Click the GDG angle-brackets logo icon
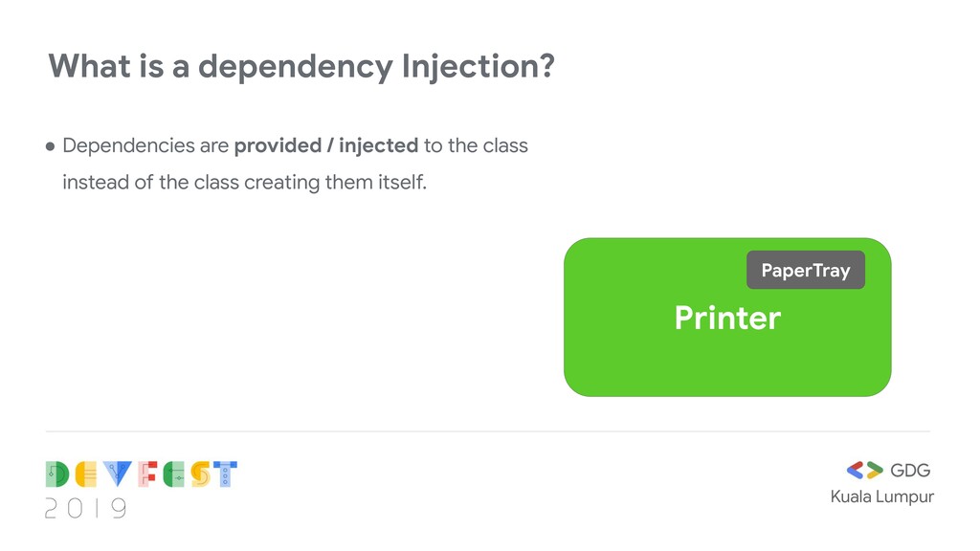Screen dimensions: 980x551 [x=864, y=470]
